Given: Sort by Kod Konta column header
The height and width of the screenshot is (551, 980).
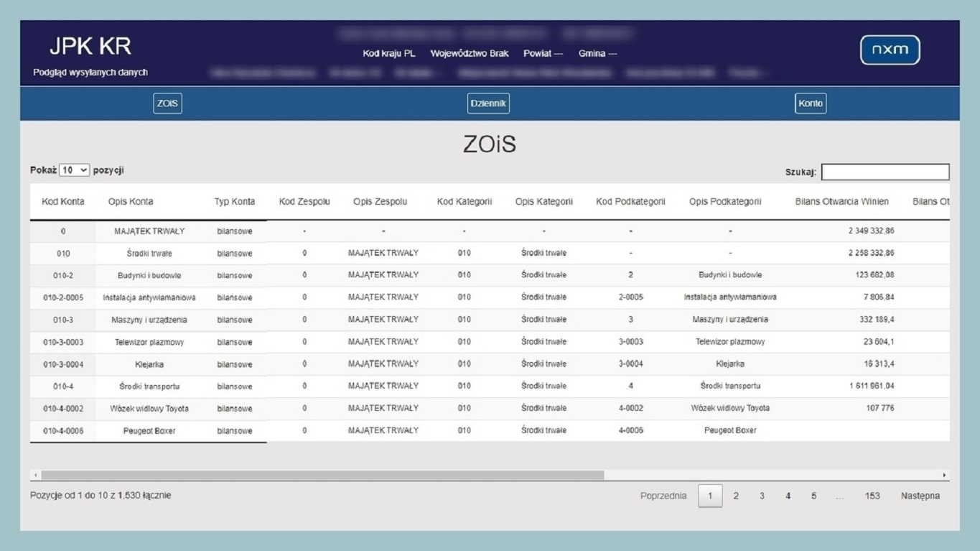Looking at the screenshot, I should tap(63, 202).
